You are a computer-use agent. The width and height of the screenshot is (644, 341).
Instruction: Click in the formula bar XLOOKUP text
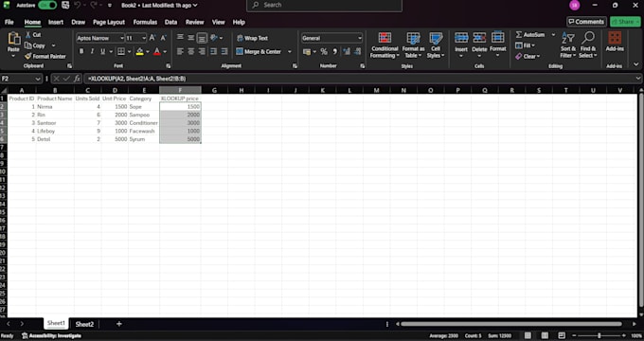point(136,79)
